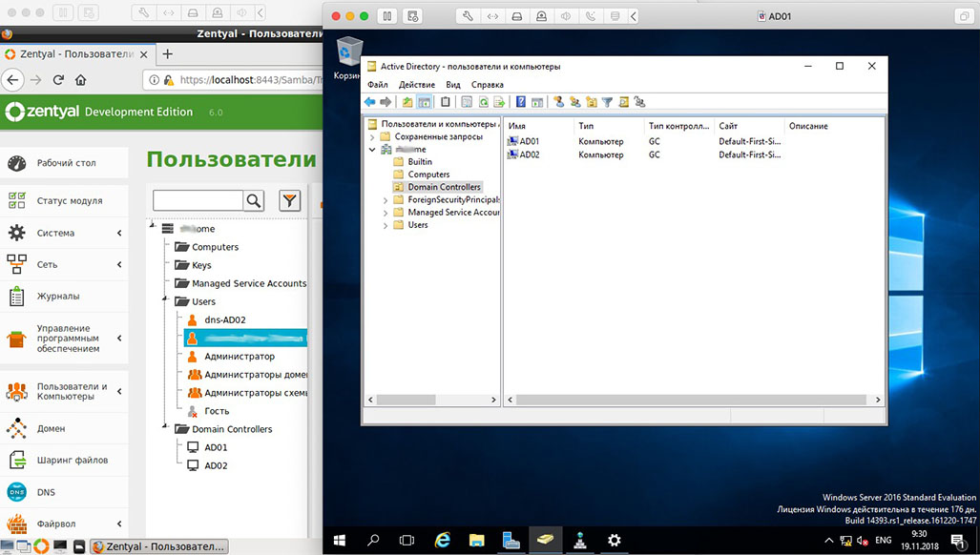Open a new browser tab with plus
This screenshot has width=980, height=555.
(168, 53)
